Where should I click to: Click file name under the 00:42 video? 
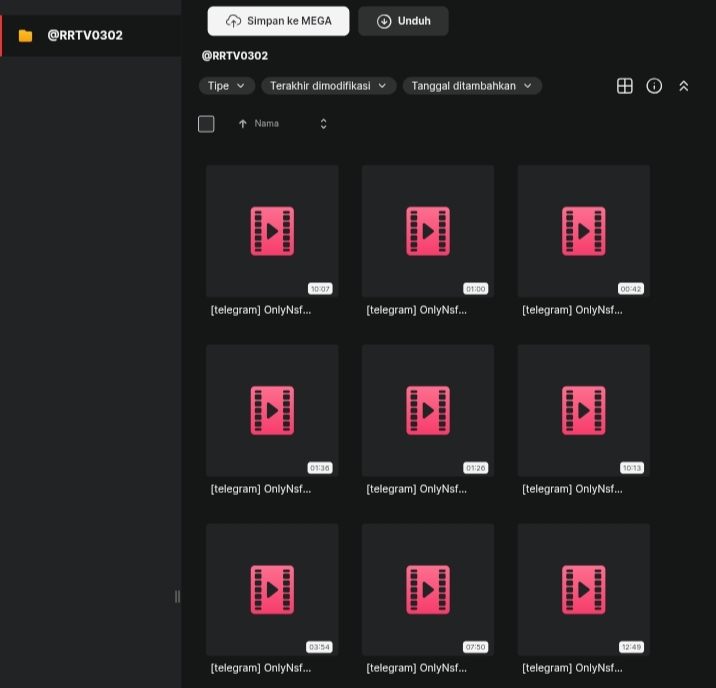[x=572, y=310]
